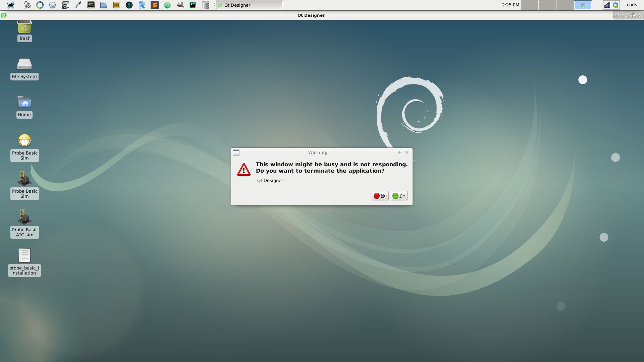Click the 2:25 PM clock
644x362 pixels.
pyautogui.click(x=511, y=5)
